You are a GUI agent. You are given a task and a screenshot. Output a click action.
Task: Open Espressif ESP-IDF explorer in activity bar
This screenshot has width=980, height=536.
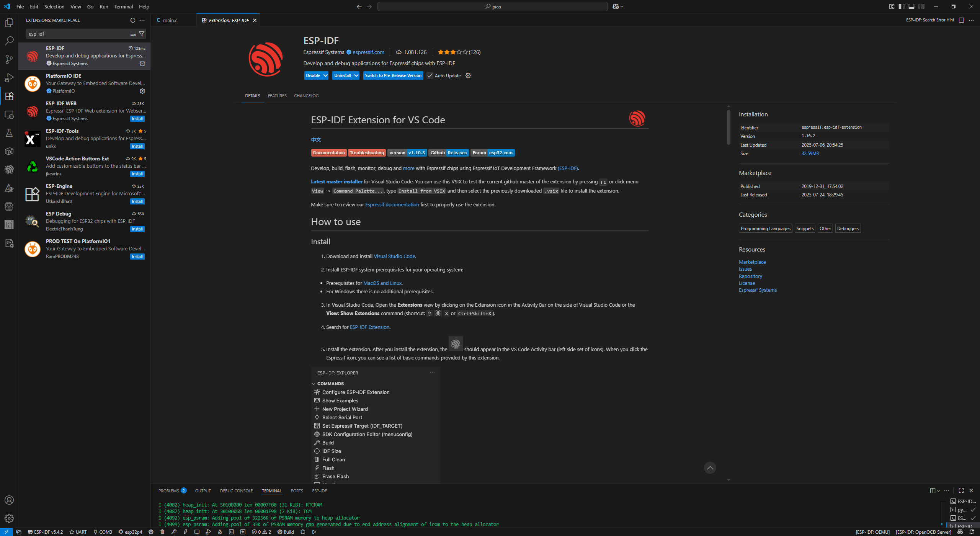(x=9, y=170)
